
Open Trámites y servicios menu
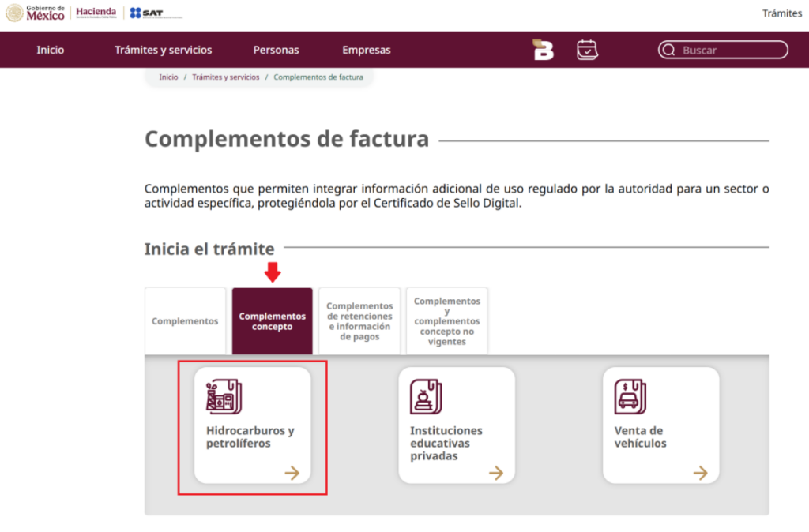coord(163,50)
